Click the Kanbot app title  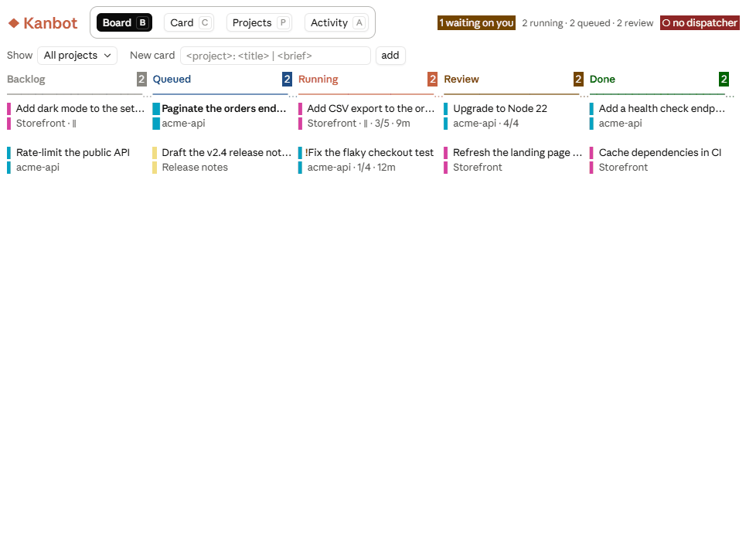[50, 23]
